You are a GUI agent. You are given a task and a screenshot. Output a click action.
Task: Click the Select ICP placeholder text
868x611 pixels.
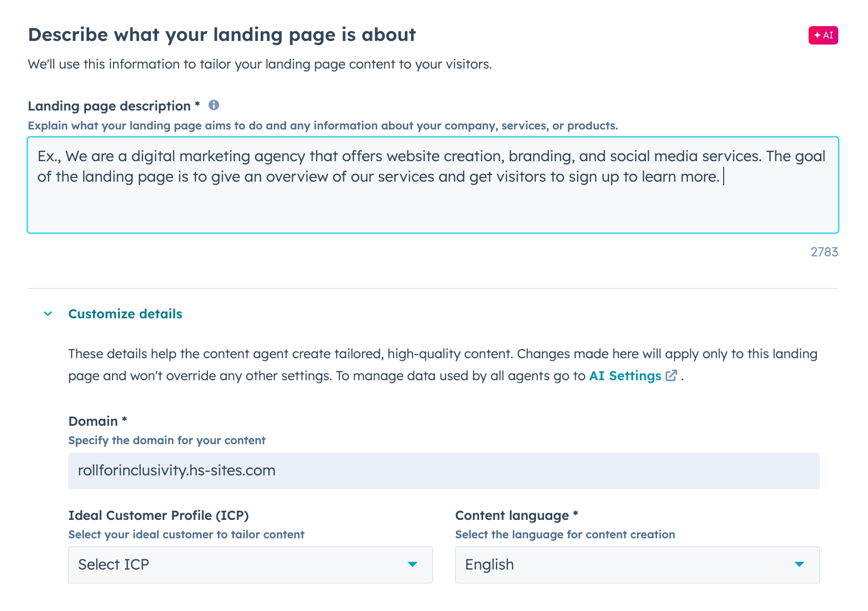pyautogui.click(x=113, y=564)
